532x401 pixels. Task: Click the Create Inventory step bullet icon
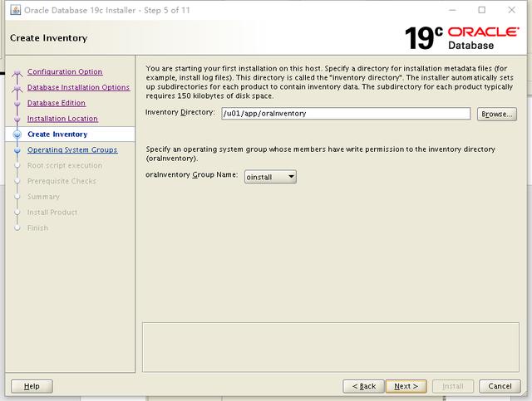[x=17, y=134]
